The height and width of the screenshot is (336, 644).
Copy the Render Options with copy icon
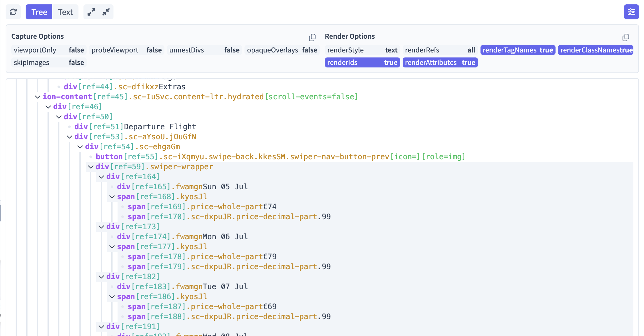pyautogui.click(x=626, y=37)
